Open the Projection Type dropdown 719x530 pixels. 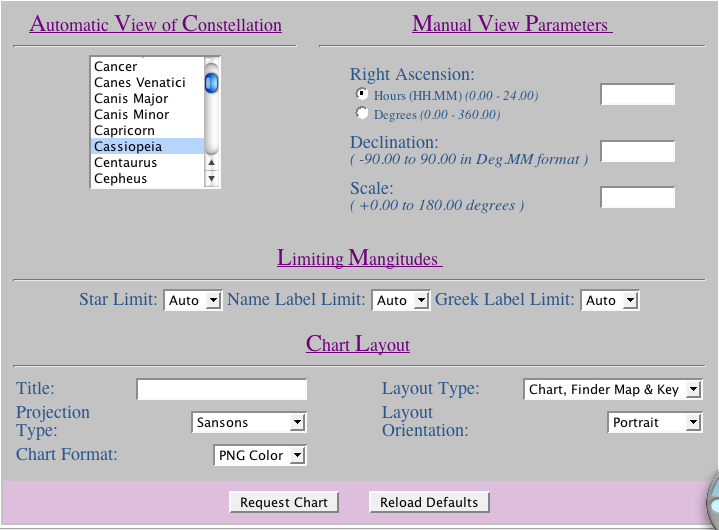pos(249,422)
